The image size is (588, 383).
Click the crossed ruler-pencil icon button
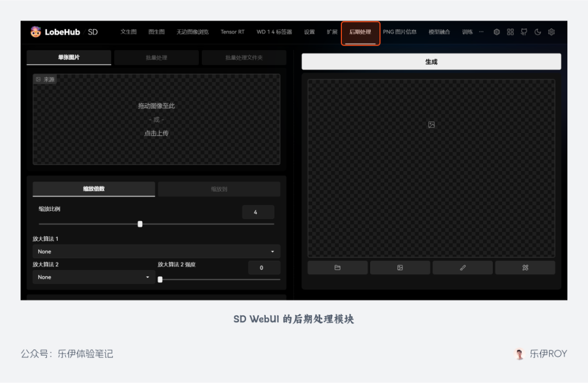525,268
